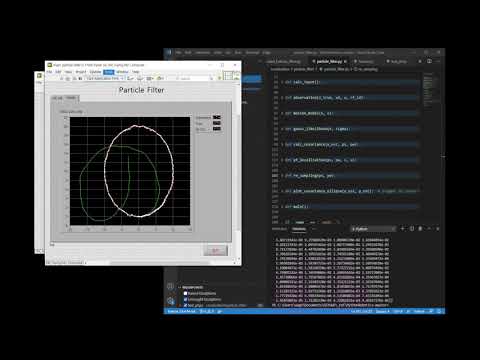This screenshot has width=480, height=360.
Task: Open highlighted Tools menu in LabVIEW
Action: pyautogui.click(x=109, y=72)
